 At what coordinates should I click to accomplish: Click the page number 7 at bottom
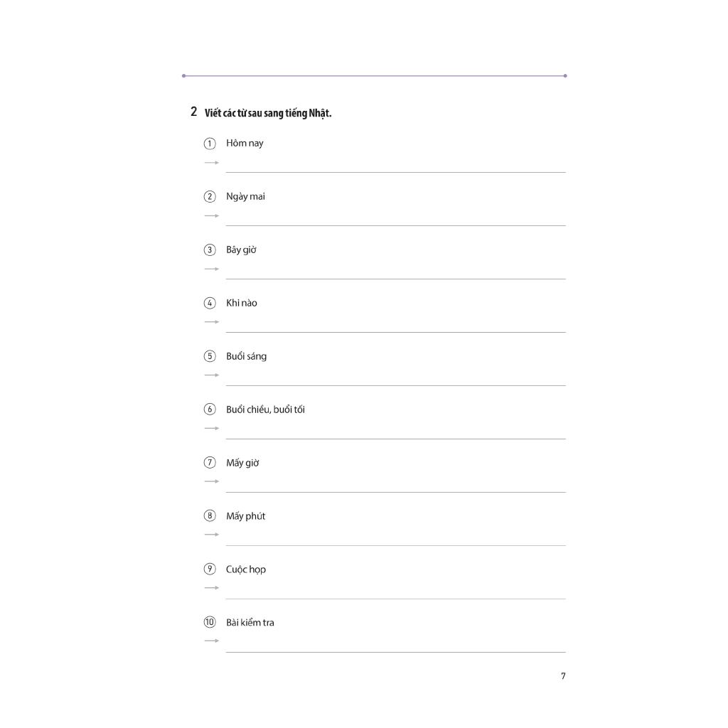pos(563,676)
